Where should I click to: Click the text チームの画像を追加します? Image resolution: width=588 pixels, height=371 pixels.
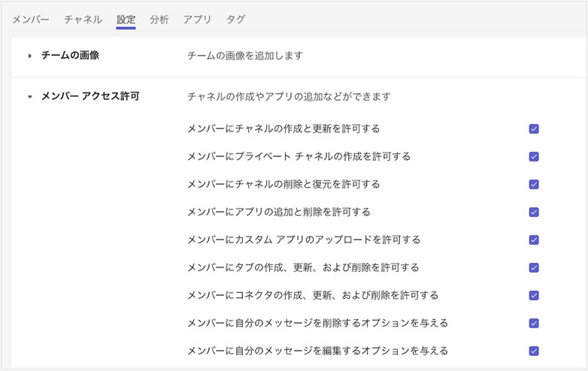point(245,56)
